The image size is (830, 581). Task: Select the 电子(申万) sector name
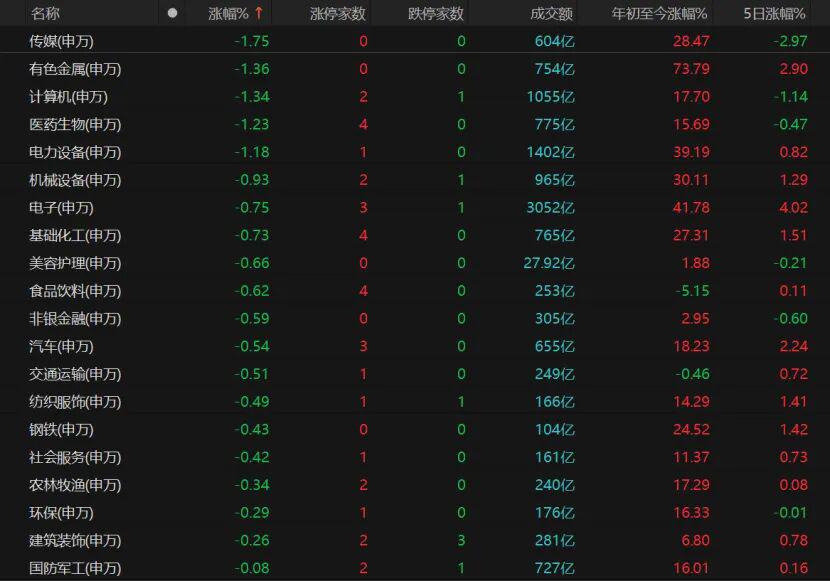coord(61,208)
